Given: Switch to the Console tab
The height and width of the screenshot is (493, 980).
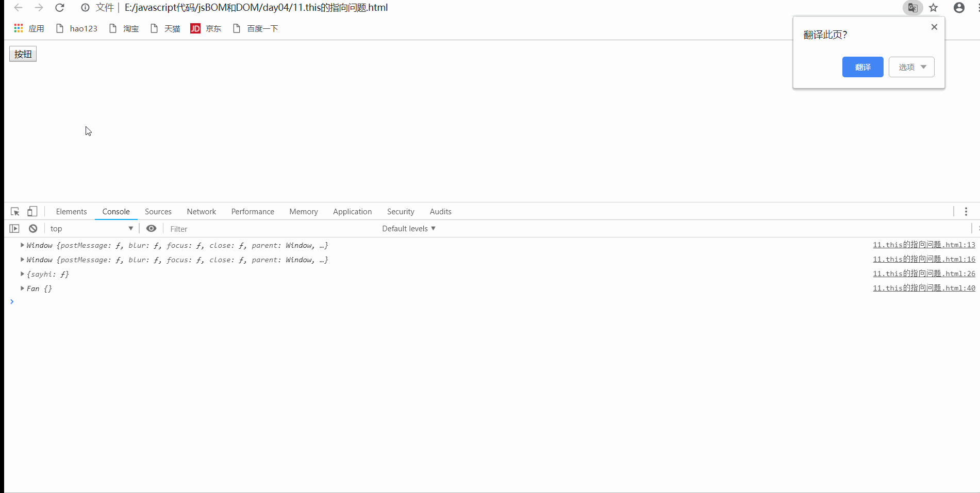Looking at the screenshot, I should (116, 212).
